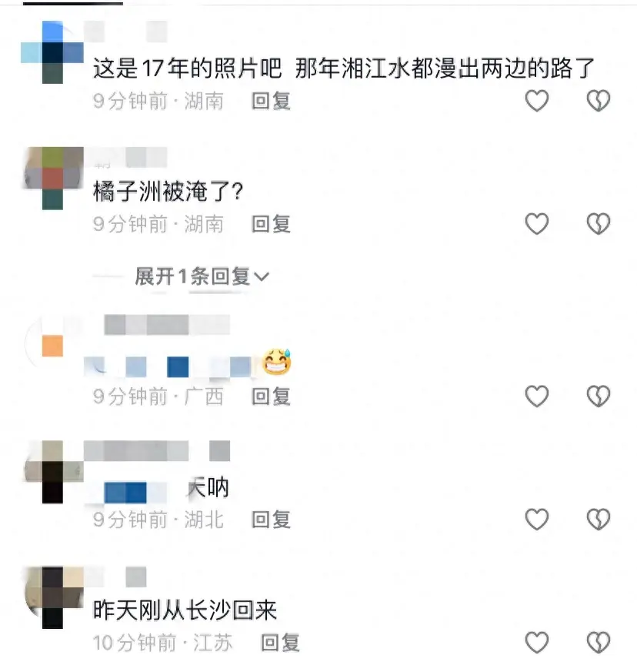Image resolution: width=637 pixels, height=672 pixels.
Task: Dislike the 天呐 comment from 湖北
Action: tap(598, 519)
